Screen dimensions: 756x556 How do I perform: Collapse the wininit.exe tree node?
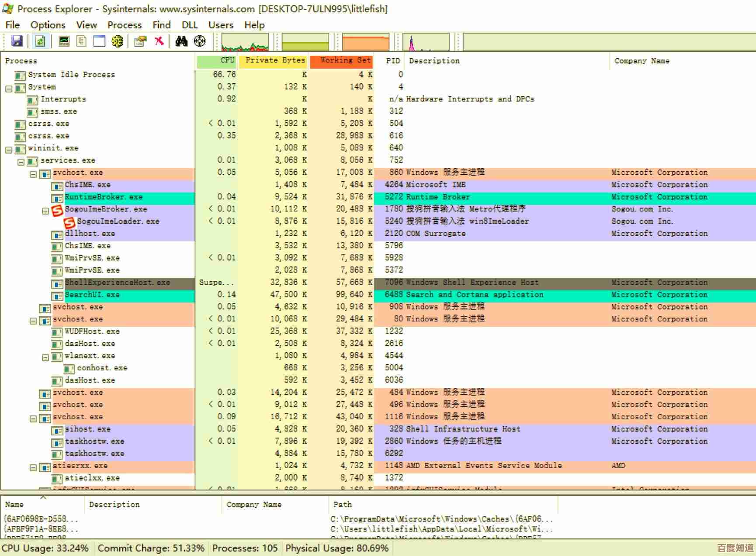[x=9, y=150]
